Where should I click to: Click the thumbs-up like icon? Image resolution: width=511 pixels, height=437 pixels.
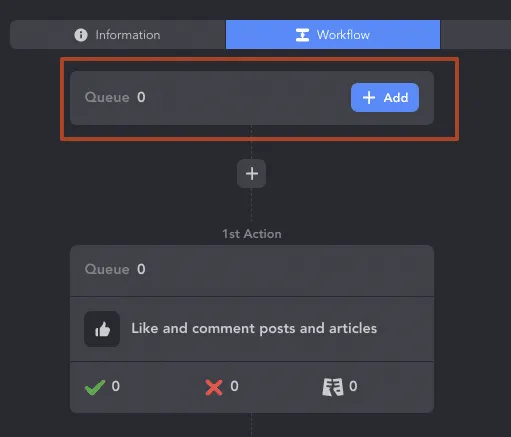point(102,329)
